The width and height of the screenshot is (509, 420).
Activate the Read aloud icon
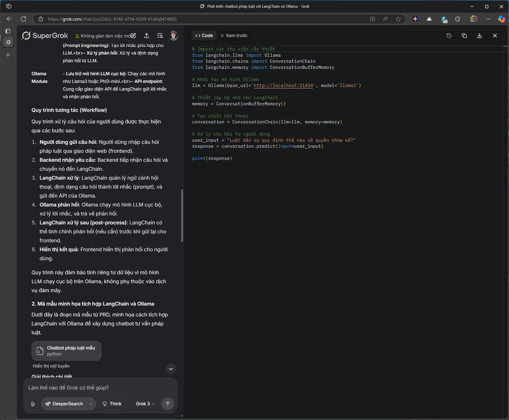[x=385, y=19]
